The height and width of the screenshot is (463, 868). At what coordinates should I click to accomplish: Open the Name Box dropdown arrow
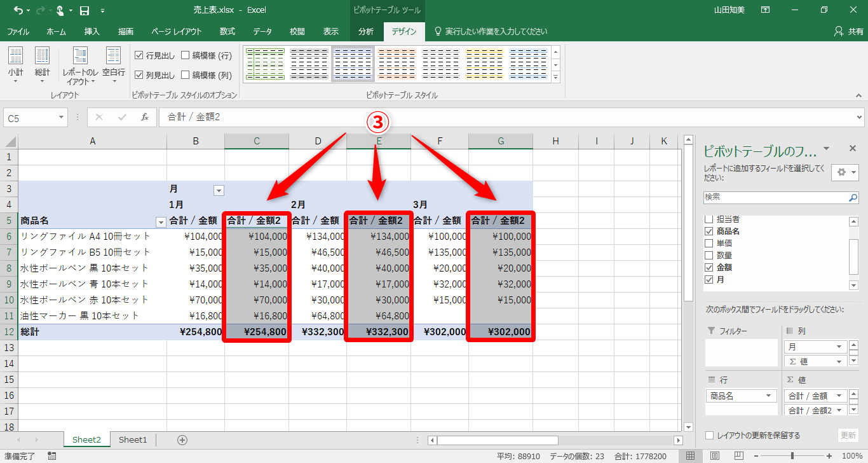(62, 118)
